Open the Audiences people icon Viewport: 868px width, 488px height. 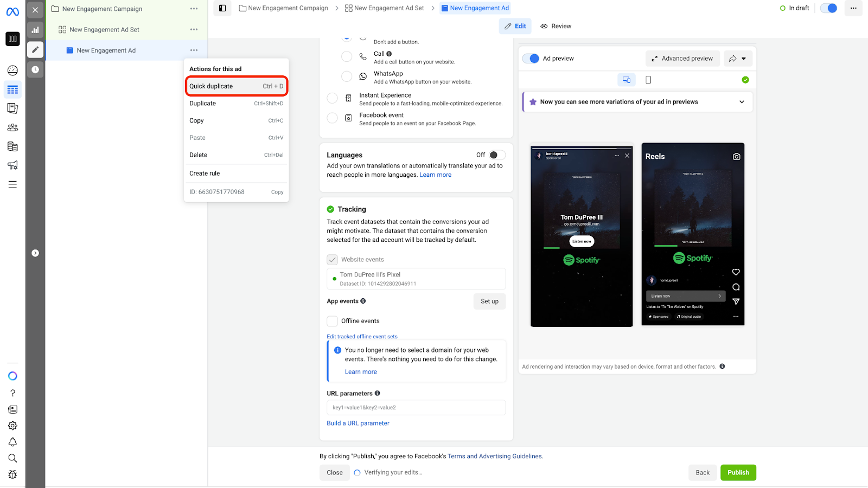pyautogui.click(x=12, y=127)
